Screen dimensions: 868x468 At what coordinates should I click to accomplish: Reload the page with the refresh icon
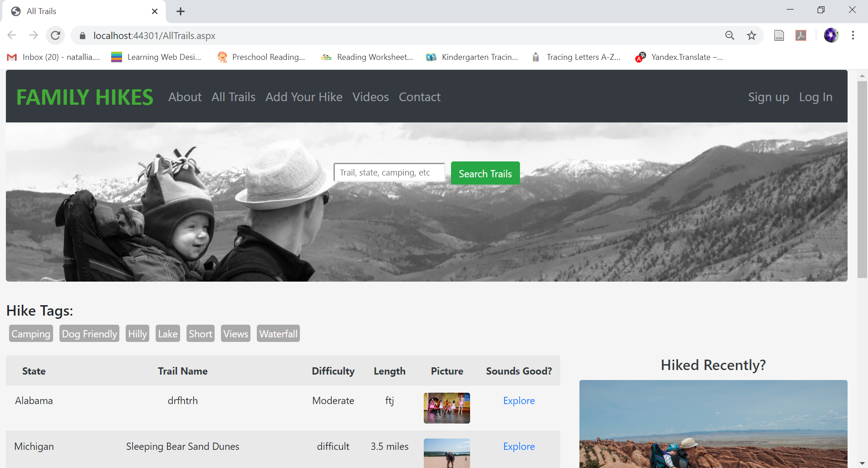[55, 35]
